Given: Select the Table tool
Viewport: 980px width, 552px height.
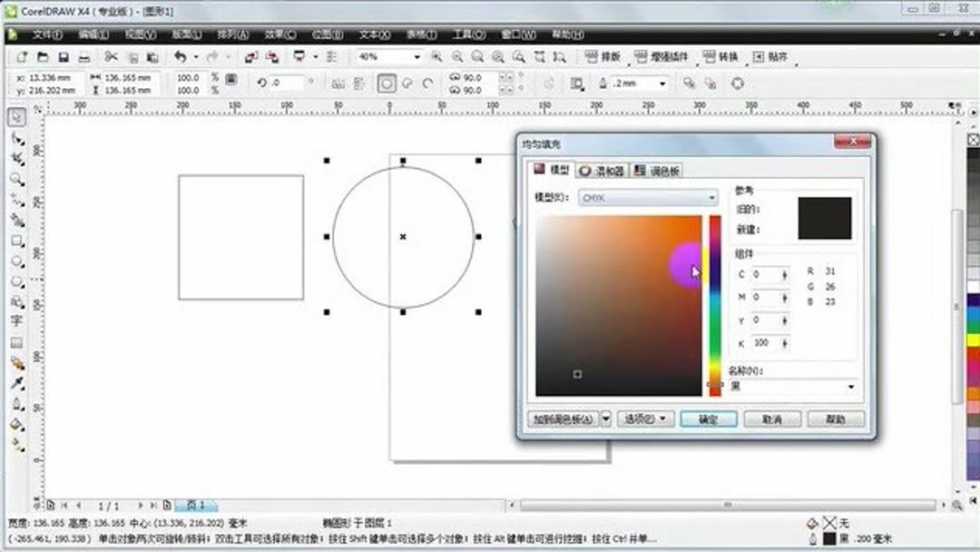Looking at the screenshot, I should 15,340.
